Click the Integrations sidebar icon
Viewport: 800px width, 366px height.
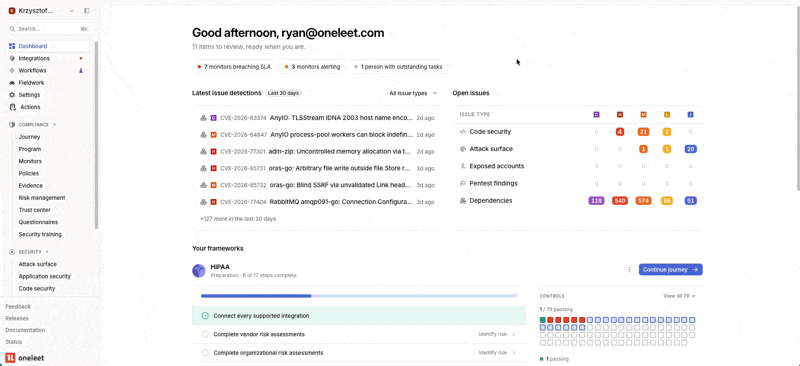click(12, 58)
